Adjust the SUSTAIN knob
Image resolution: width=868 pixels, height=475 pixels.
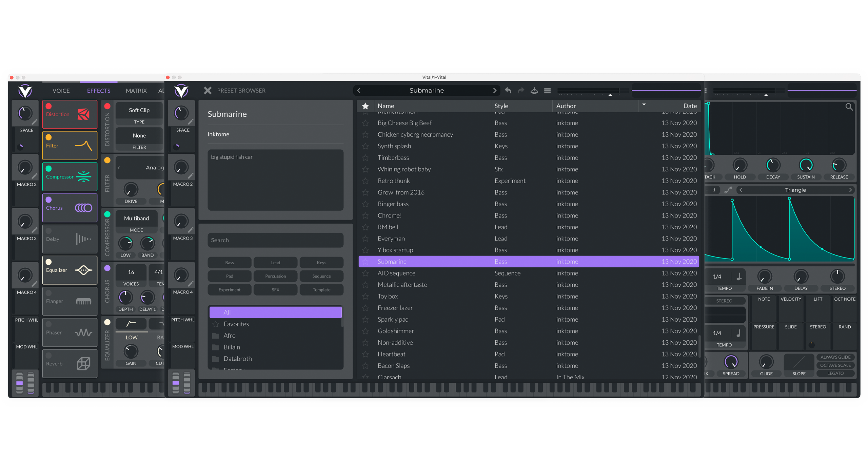coord(806,166)
